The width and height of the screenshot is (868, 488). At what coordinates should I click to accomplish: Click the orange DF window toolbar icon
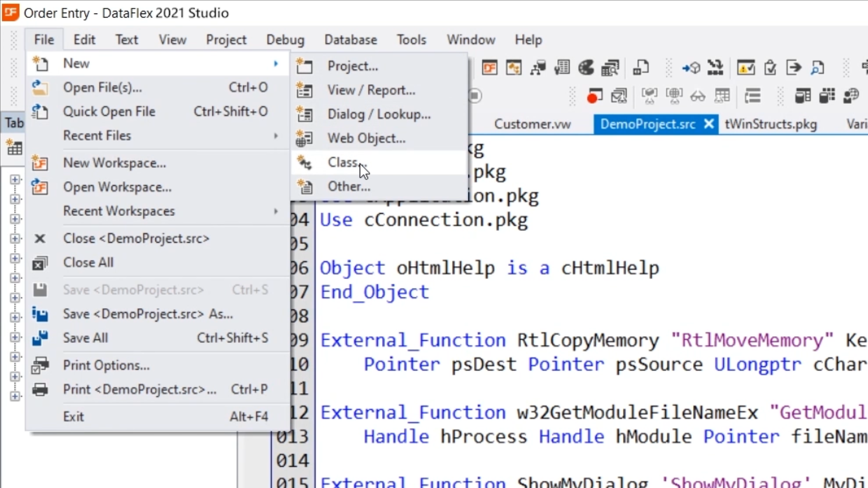point(490,68)
